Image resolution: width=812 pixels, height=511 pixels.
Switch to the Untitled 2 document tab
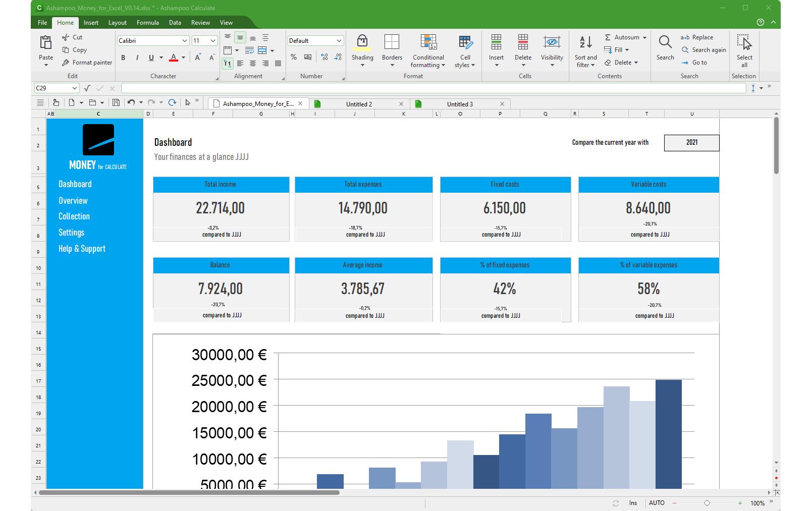[x=359, y=104]
